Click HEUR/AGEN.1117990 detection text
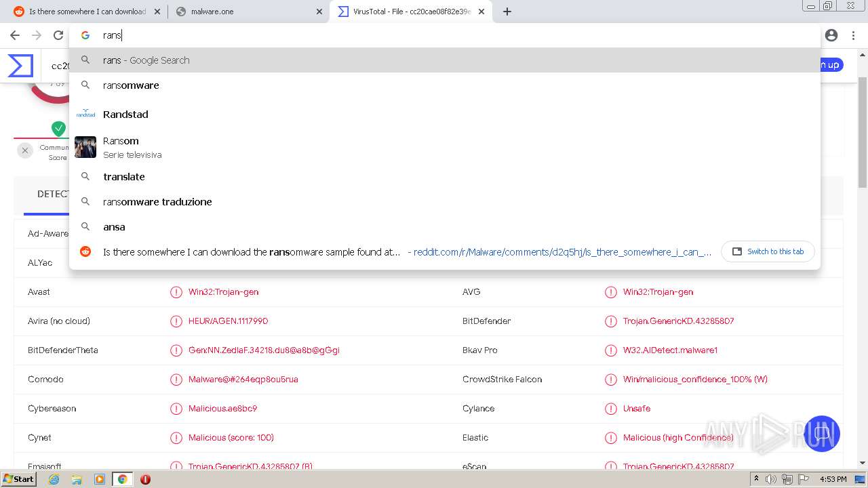 coord(228,321)
